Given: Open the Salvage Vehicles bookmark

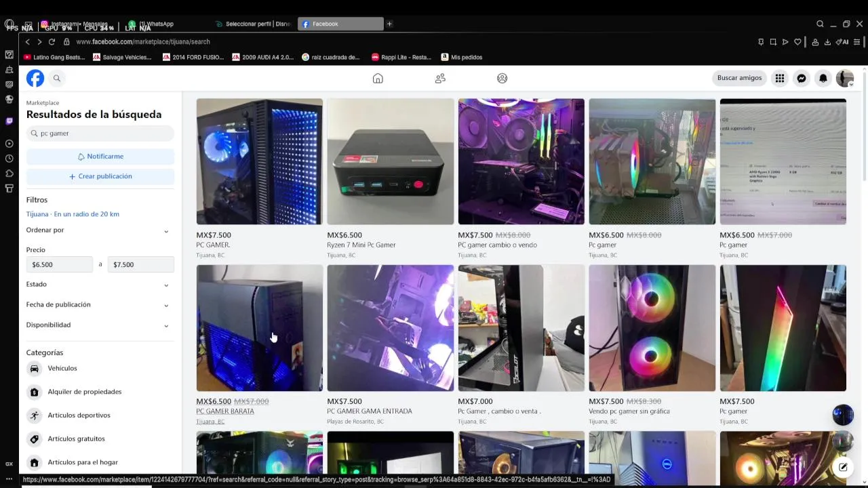Looking at the screenshot, I should (122, 58).
